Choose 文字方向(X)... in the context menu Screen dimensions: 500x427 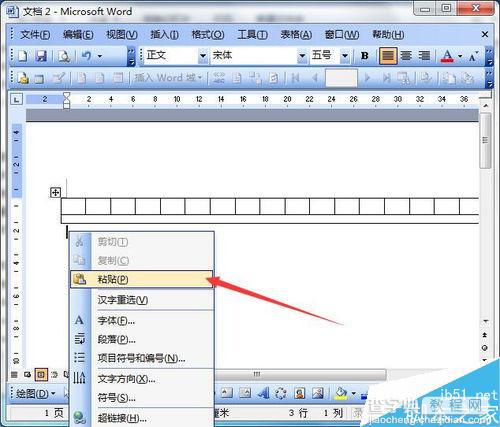pyautogui.click(x=142, y=379)
